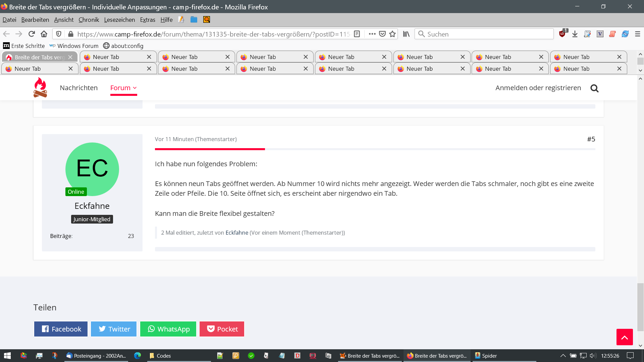Open Firefox hamburger menu
Screen dimensions: 644x362
pos(638,34)
